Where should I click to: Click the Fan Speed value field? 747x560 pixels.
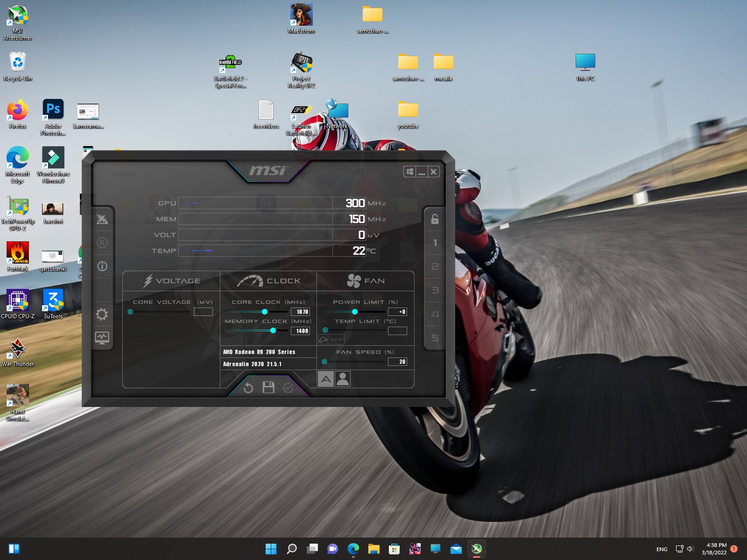[397, 362]
